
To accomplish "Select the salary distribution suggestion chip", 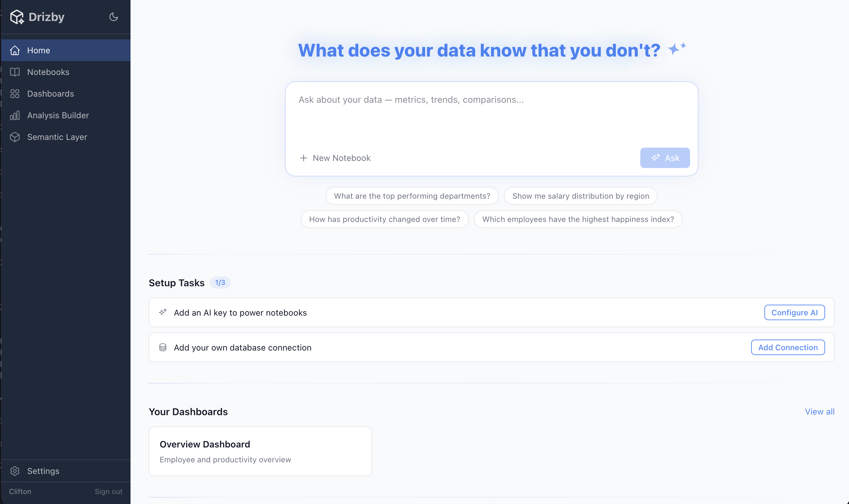I will tap(581, 195).
